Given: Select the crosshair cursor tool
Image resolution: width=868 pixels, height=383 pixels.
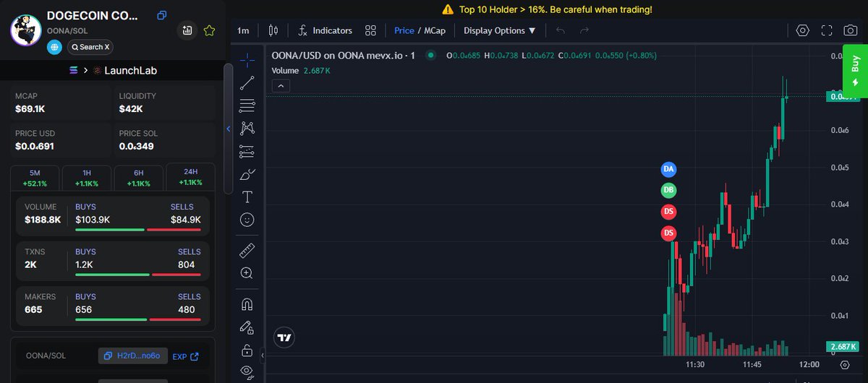Looking at the screenshot, I should [x=247, y=59].
